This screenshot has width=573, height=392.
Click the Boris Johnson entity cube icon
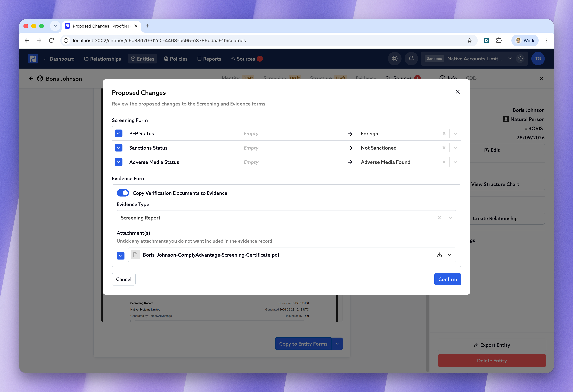coord(40,79)
